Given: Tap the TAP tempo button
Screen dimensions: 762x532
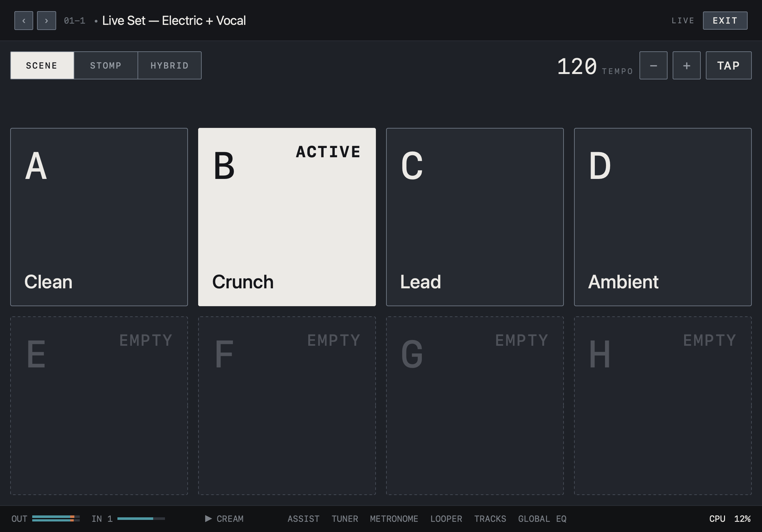Looking at the screenshot, I should click(x=728, y=65).
